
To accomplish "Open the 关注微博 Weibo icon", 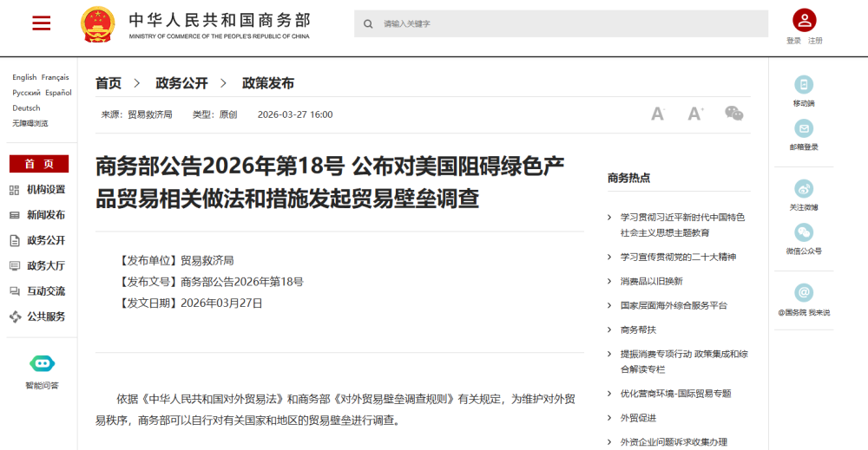I will click(804, 189).
